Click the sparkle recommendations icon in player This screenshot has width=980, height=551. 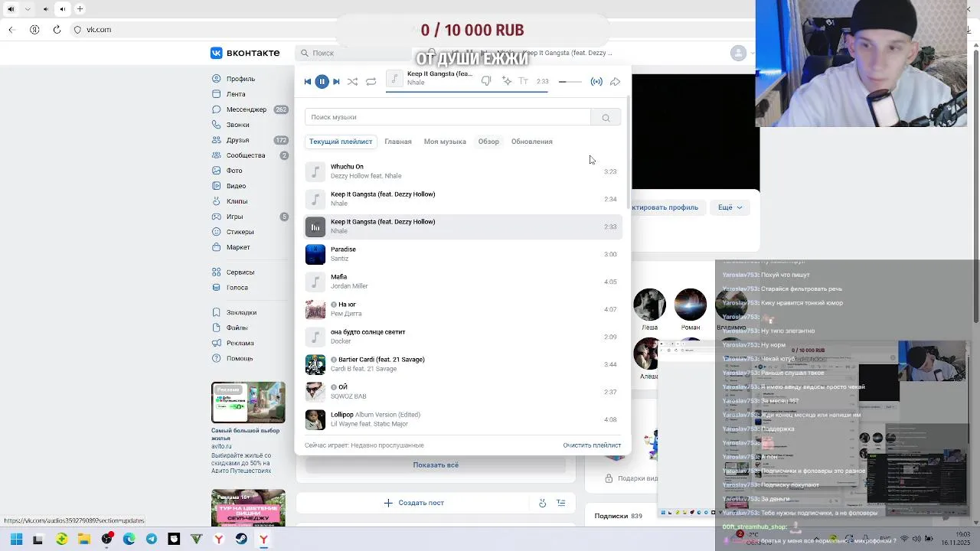pyautogui.click(x=506, y=81)
